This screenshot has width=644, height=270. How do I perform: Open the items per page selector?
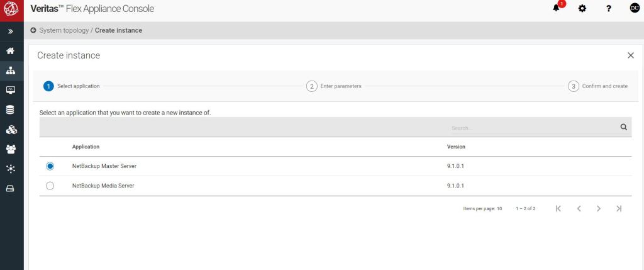(x=499, y=208)
